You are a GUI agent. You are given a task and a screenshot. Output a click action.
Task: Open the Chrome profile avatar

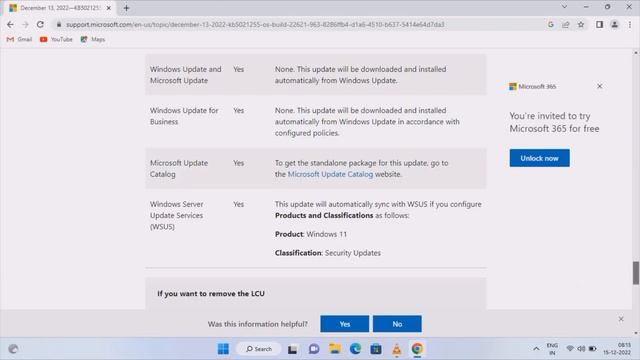pos(614,24)
